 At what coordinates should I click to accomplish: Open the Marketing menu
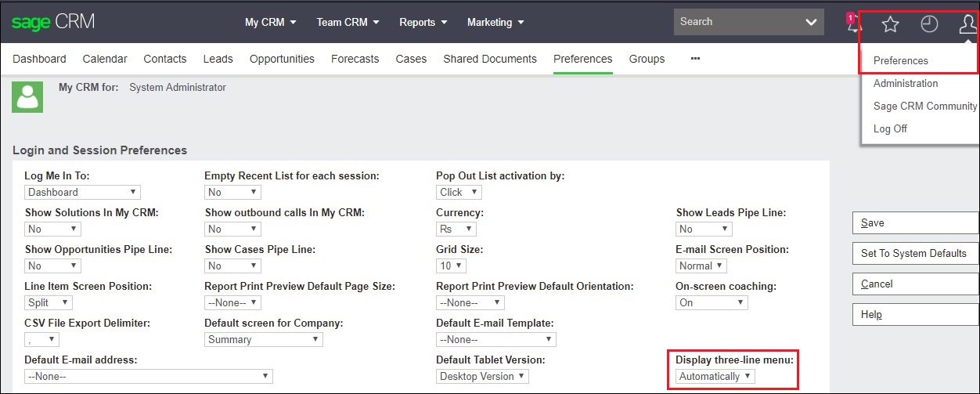(496, 22)
